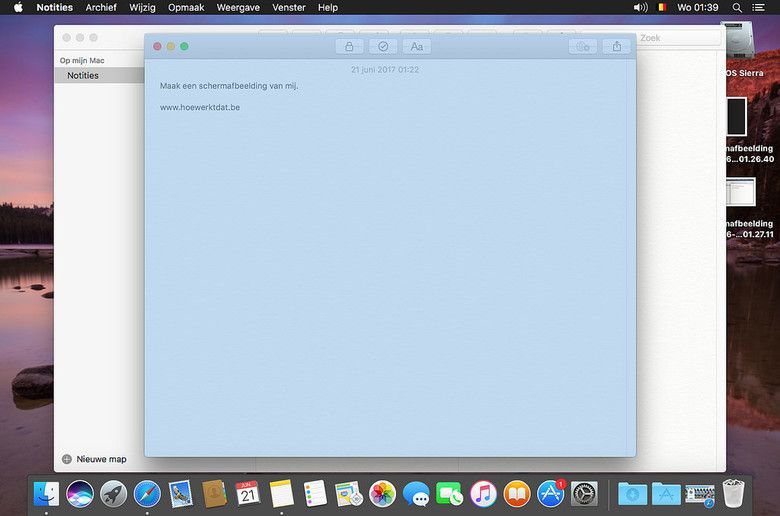The height and width of the screenshot is (516, 780).
Task: Open the Venster menu
Action: (x=289, y=7)
